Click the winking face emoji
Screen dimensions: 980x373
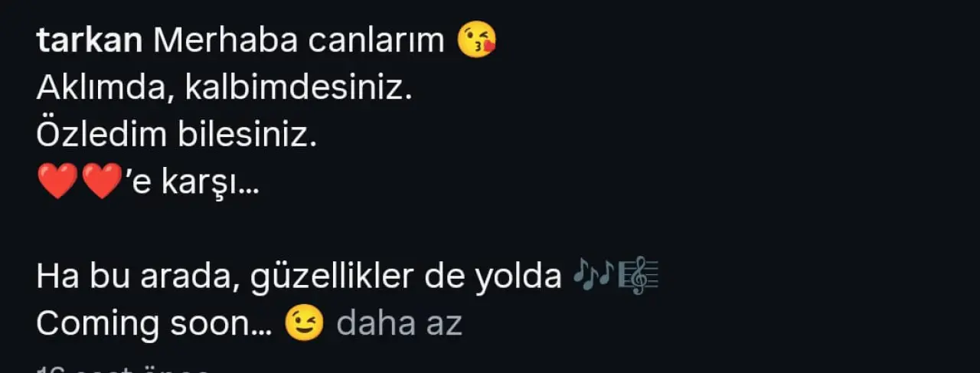304,323
